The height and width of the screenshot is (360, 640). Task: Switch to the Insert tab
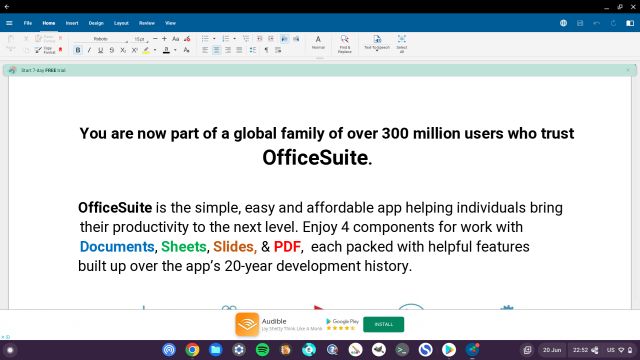(72, 23)
